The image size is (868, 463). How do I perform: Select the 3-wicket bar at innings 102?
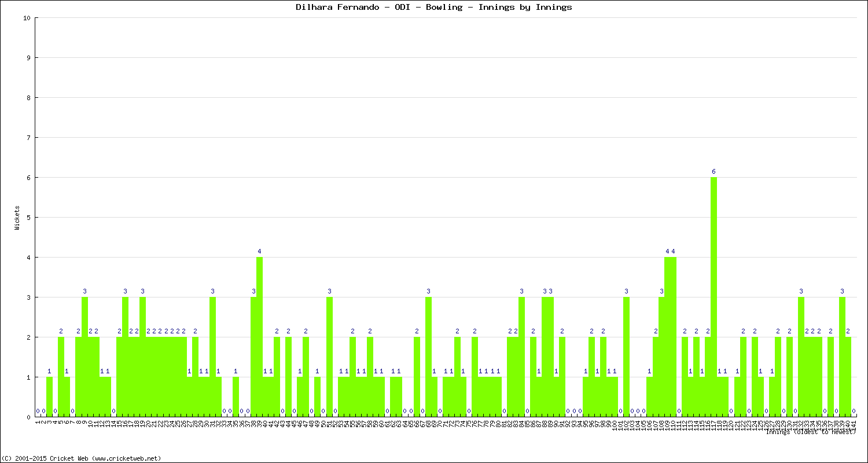626,357
